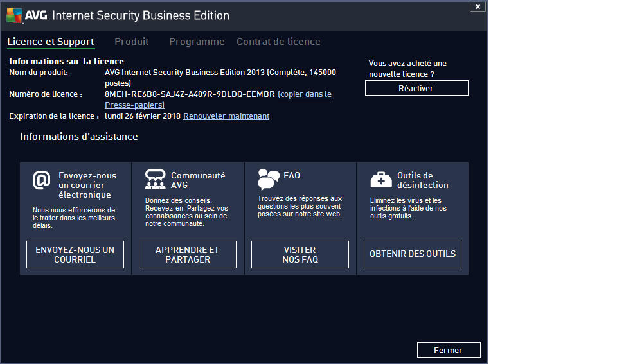Click Visiter nos FAQ button
Image resolution: width=617 pixels, height=364 pixels.
(300, 254)
